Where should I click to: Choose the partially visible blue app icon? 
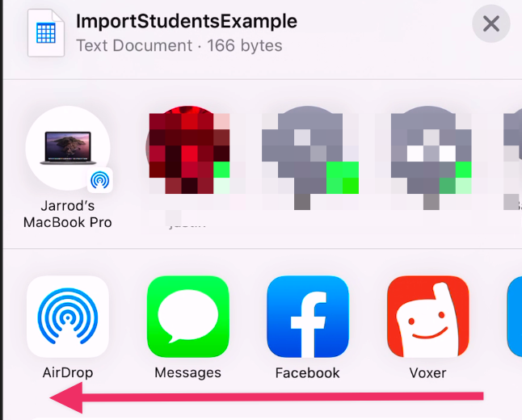click(515, 317)
